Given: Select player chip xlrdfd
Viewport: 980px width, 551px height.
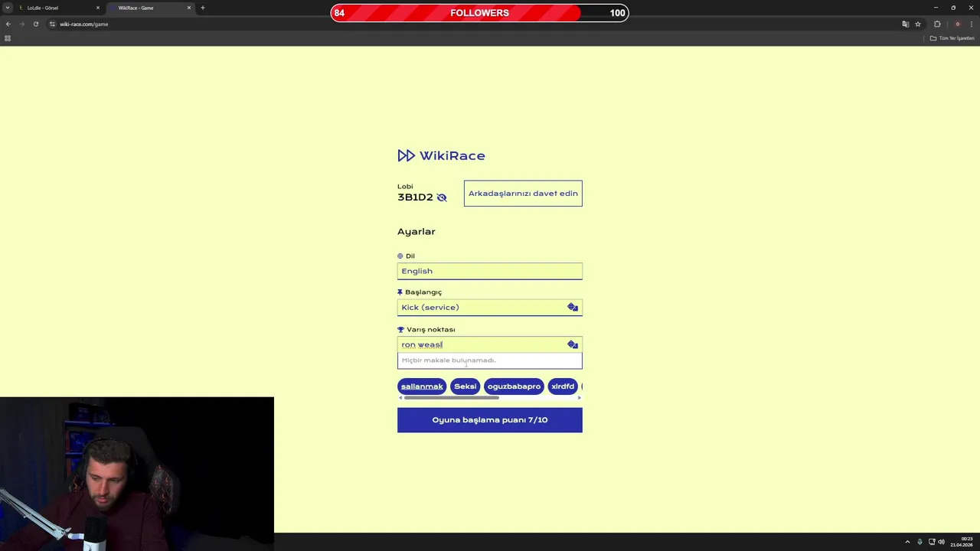Looking at the screenshot, I should (563, 386).
